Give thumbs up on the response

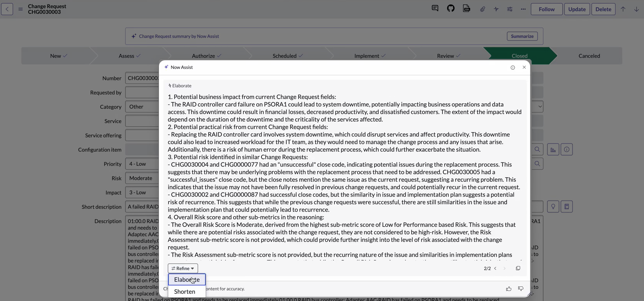click(x=509, y=289)
